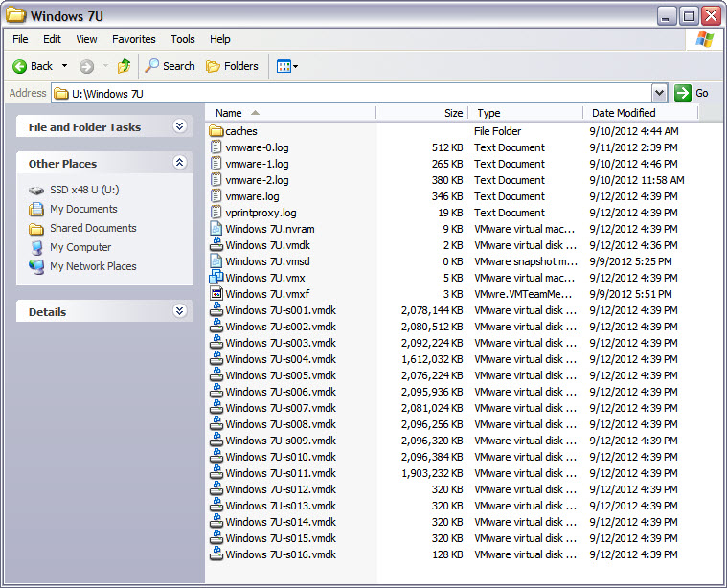
Task: Click the address field showing U:\Windows 7U
Action: 352,93
